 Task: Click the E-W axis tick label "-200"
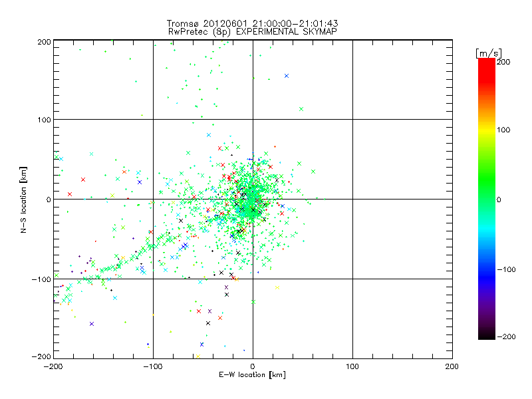point(53,366)
